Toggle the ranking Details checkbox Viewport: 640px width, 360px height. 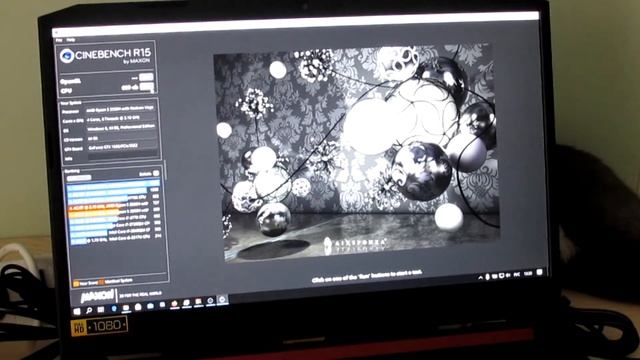click(x=156, y=173)
